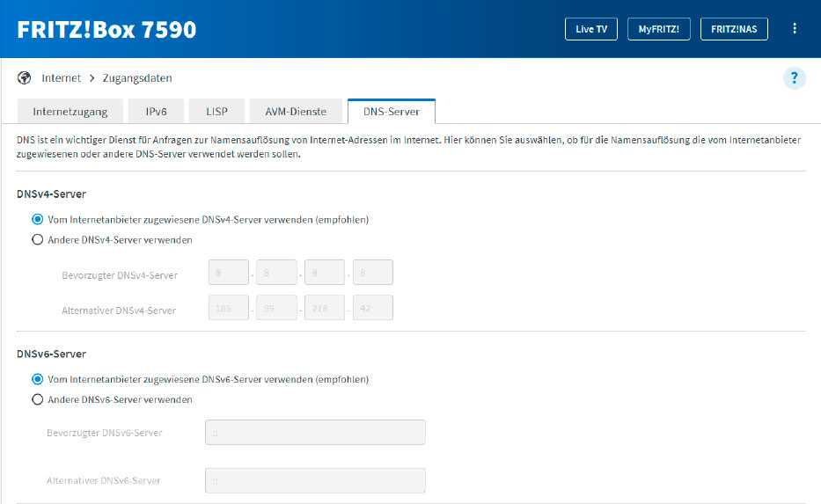The image size is (821, 504).
Task: Click third octet of preferred DNSv4 server
Action: (325, 272)
